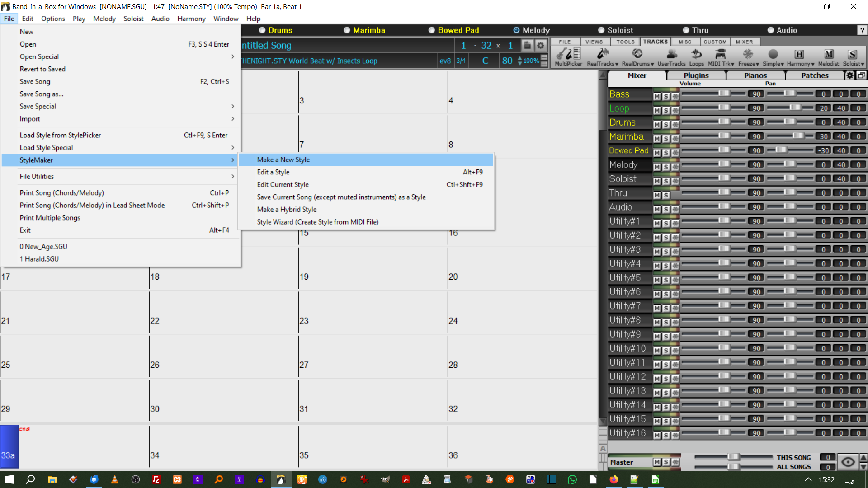This screenshot has height=488, width=868.
Task: Open the Soloist S button
Action: [853, 57]
